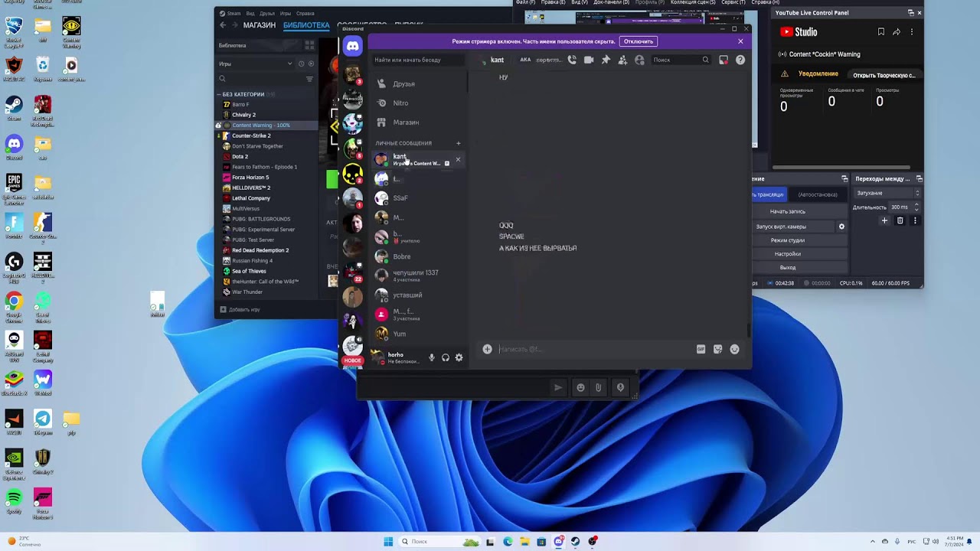Viewport: 980px width, 551px height.
Task: Click Открыть Творческую студию button
Action: [884, 75]
